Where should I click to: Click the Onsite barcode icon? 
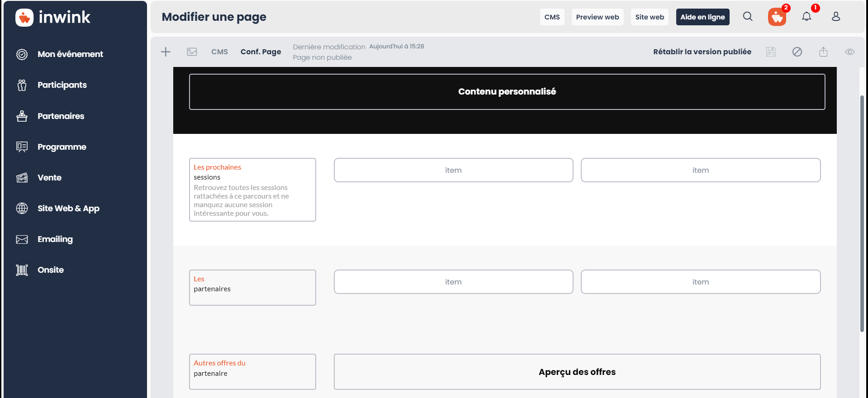click(22, 270)
